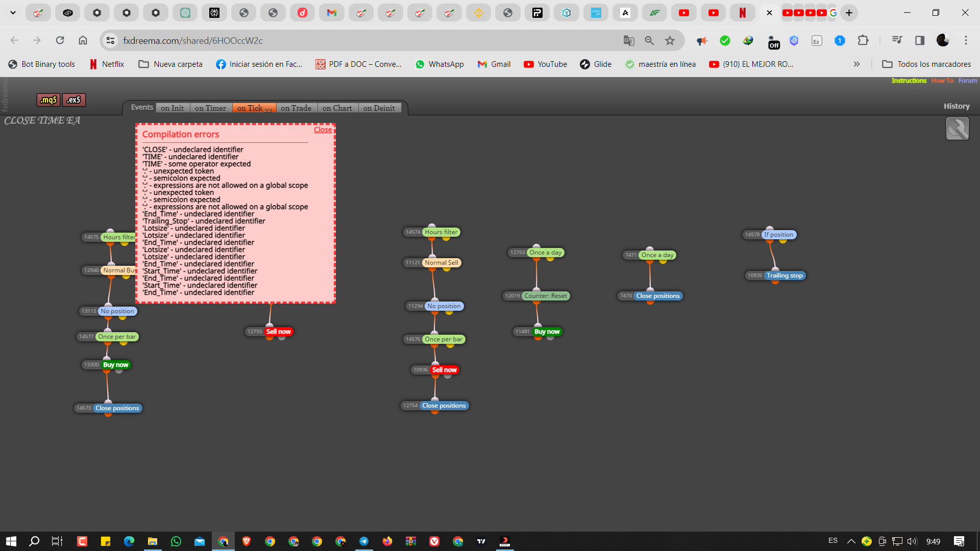Screen dimensions: 980x551
Task: Open Glide bookmark
Action: (x=596, y=64)
